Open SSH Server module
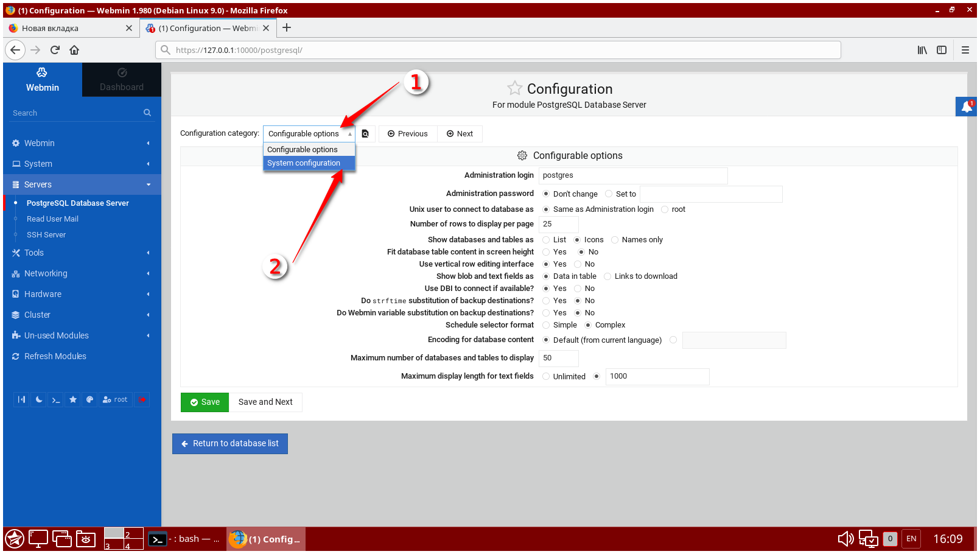 [46, 235]
